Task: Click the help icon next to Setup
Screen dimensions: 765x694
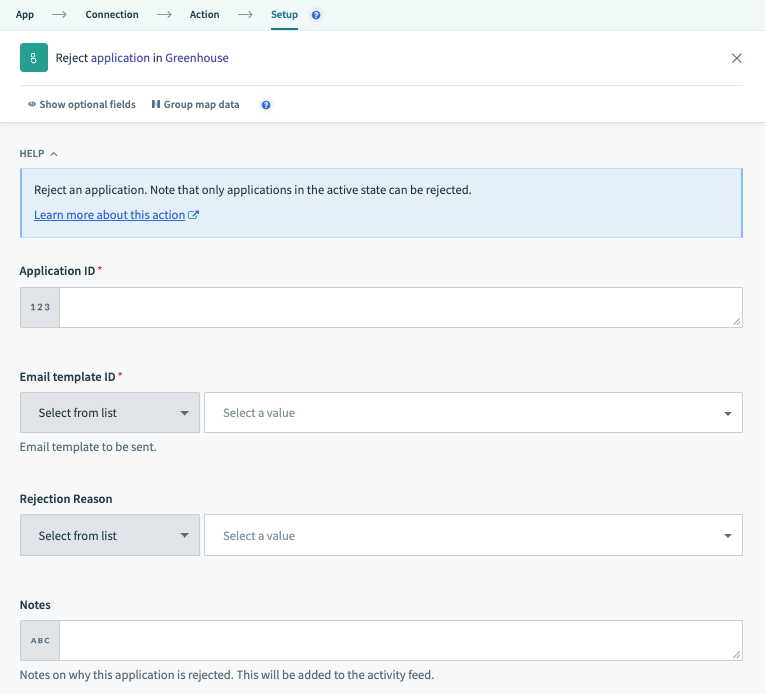Action: coord(316,15)
